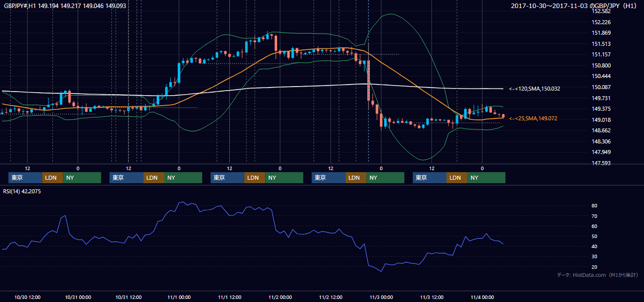
Task: Click the 11/3 00:00 time axis label
Action: click(381, 297)
